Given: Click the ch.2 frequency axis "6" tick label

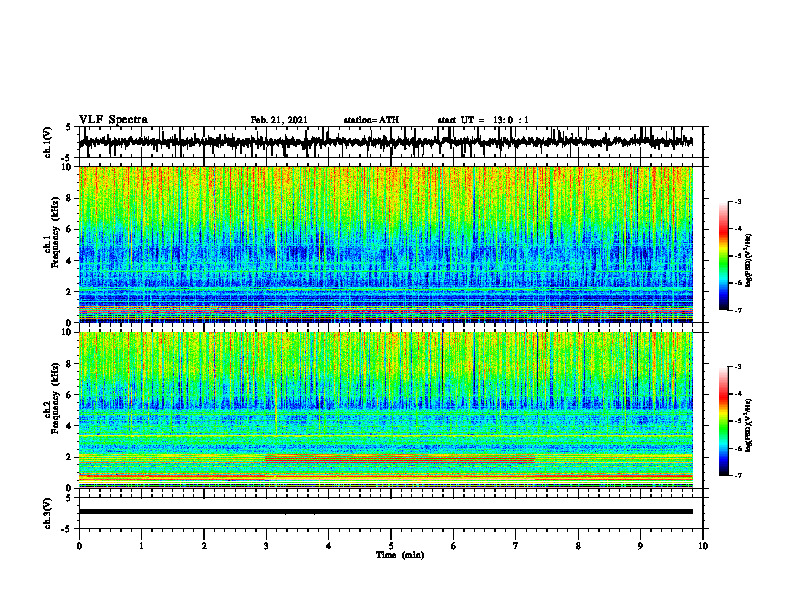Looking at the screenshot, I should (70, 394).
